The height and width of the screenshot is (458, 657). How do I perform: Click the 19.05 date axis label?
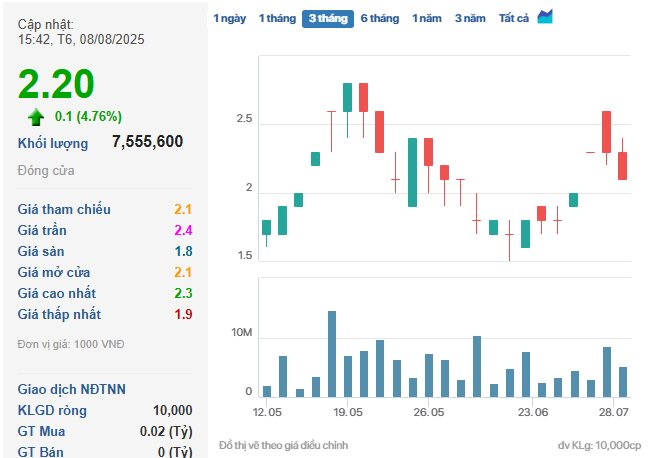coord(347,412)
